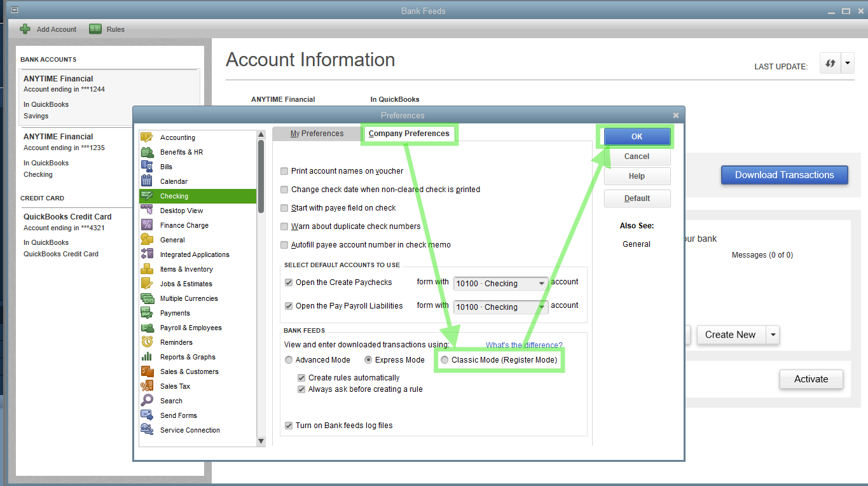Click the category list scrollbar thumb
Image resolution: width=868 pixels, height=486 pixels.
[x=261, y=176]
